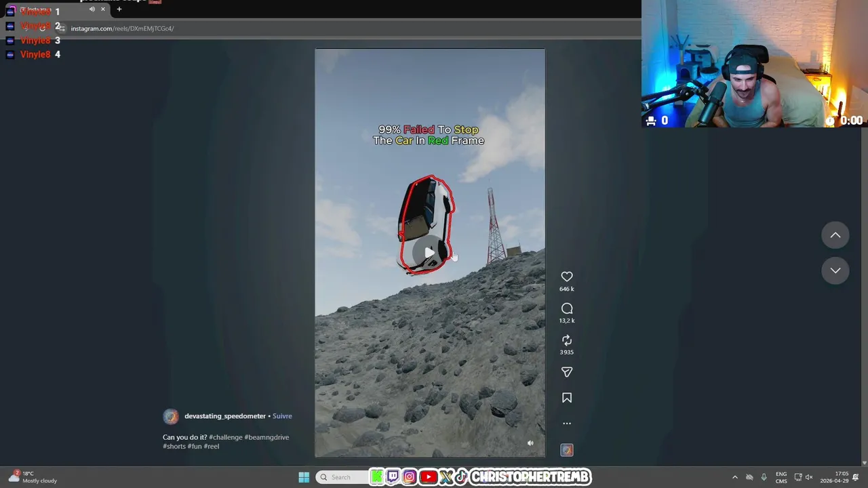
Task: Reload the page with the refresh icon
Action: 42,28
